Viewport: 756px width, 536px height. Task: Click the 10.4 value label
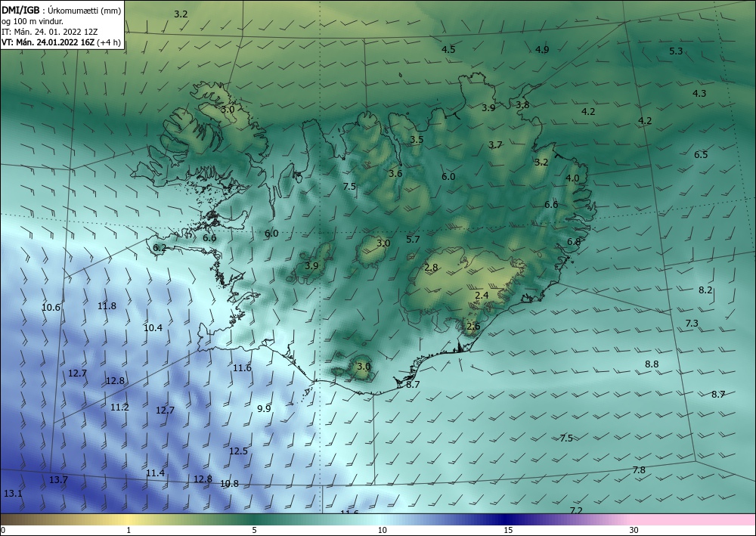(153, 328)
